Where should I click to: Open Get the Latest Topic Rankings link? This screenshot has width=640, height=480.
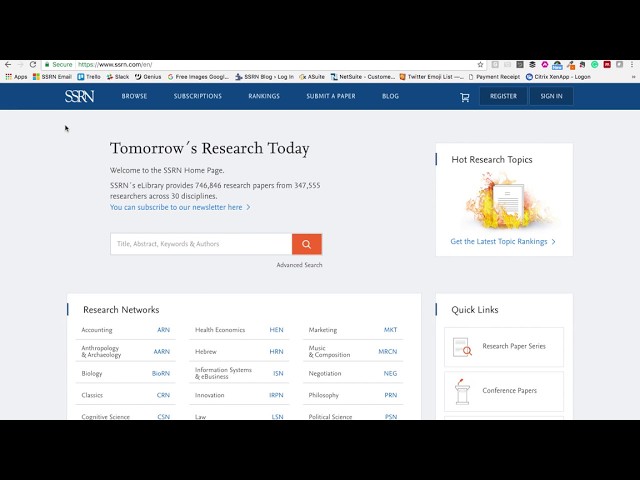coord(503,242)
